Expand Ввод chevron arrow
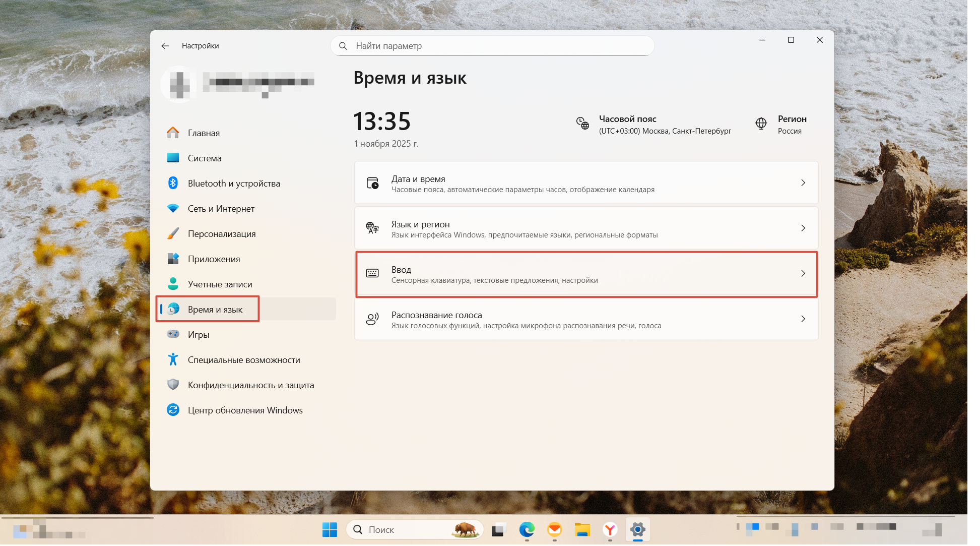980x546 pixels. pyautogui.click(x=803, y=273)
